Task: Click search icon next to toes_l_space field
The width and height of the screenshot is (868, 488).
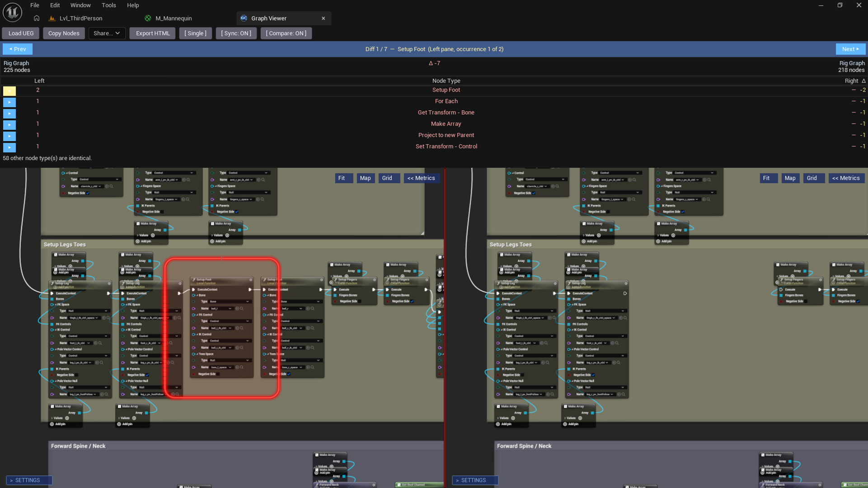Action: click(242, 367)
